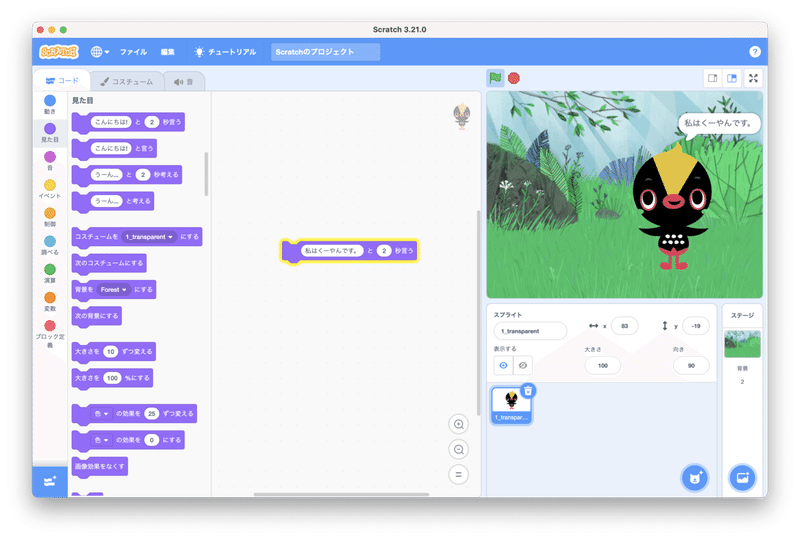Click the choose a backdrop button
This screenshot has height=540, width=800.
point(742,478)
